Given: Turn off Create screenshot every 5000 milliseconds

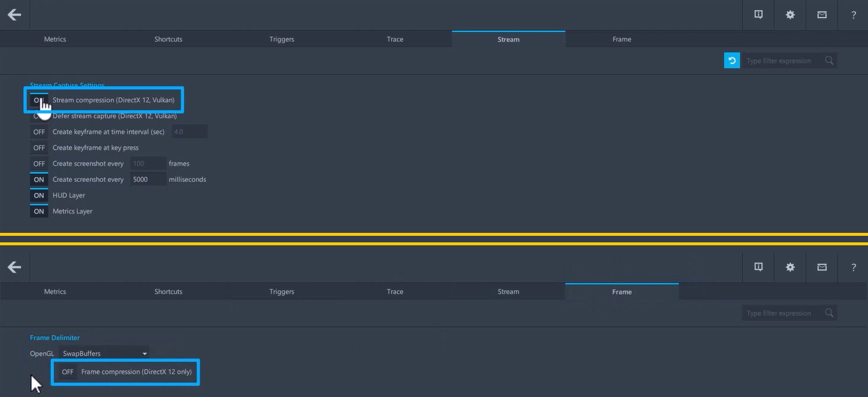Looking at the screenshot, I should (39, 179).
